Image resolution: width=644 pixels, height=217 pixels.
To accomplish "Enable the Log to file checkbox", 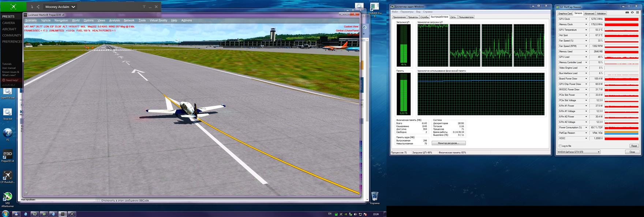I will point(560,146).
